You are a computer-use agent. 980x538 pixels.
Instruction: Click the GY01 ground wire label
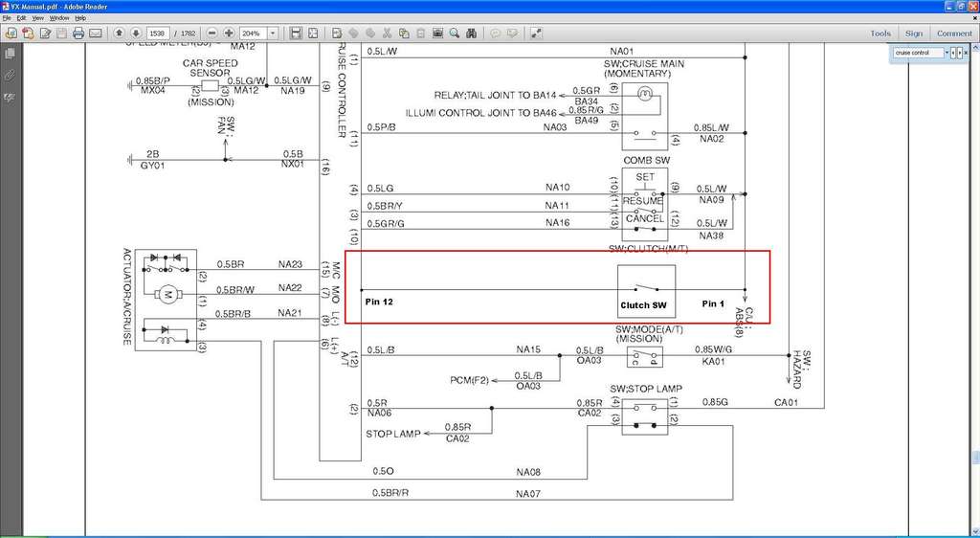pos(152,167)
